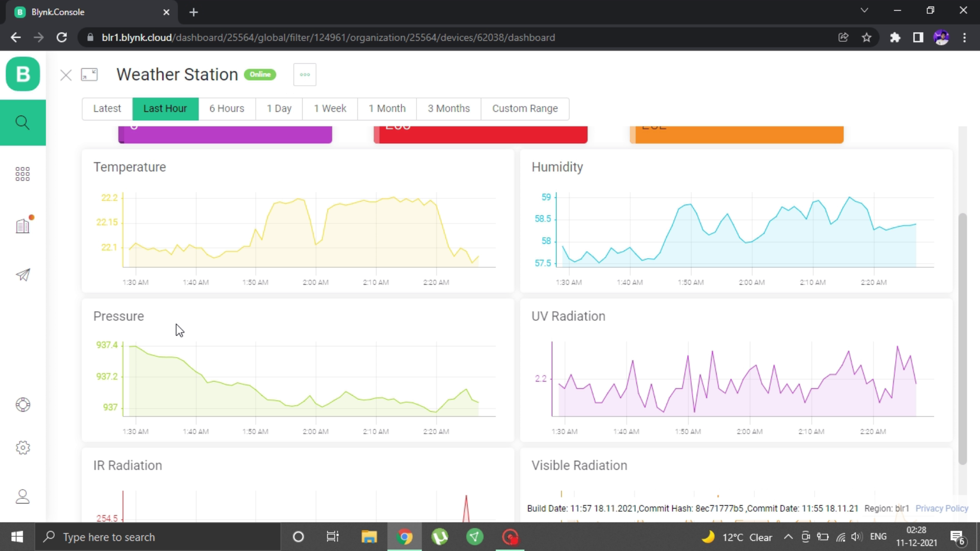
Task: Switch to 3 Months range
Action: coord(449,109)
